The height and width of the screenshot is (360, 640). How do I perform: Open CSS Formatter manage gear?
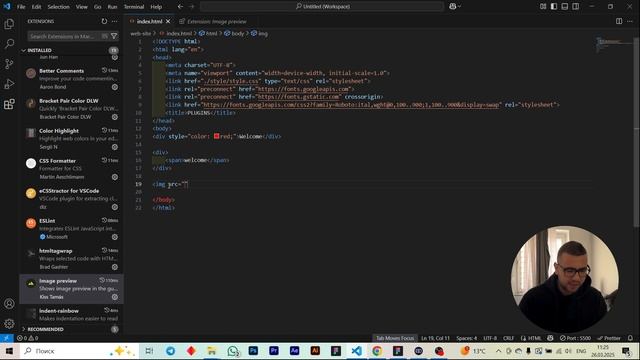pyautogui.click(x=115, y=177)
